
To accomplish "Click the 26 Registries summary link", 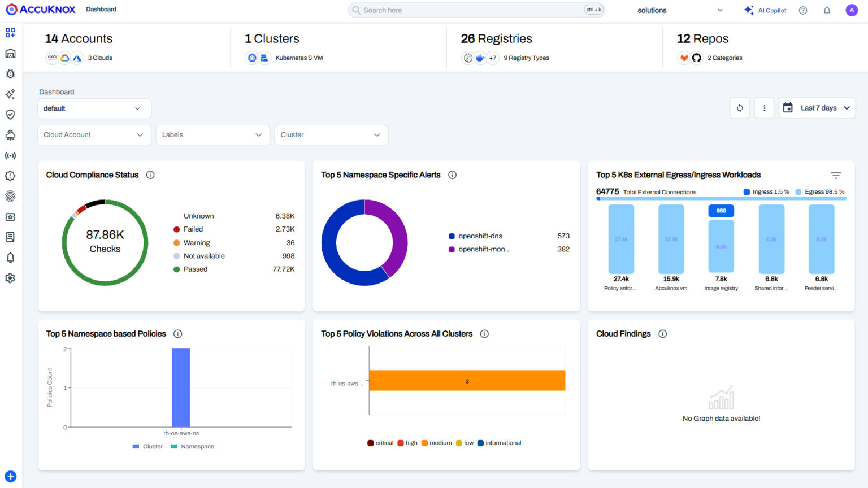I will point(497,38).
